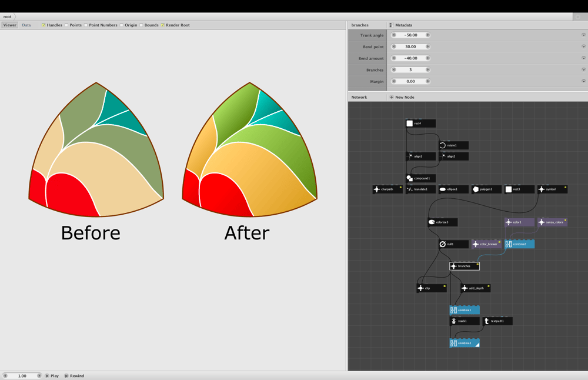588x380 pixels.
Task: Enable the Points checkbox
Action: click(66, 25)
